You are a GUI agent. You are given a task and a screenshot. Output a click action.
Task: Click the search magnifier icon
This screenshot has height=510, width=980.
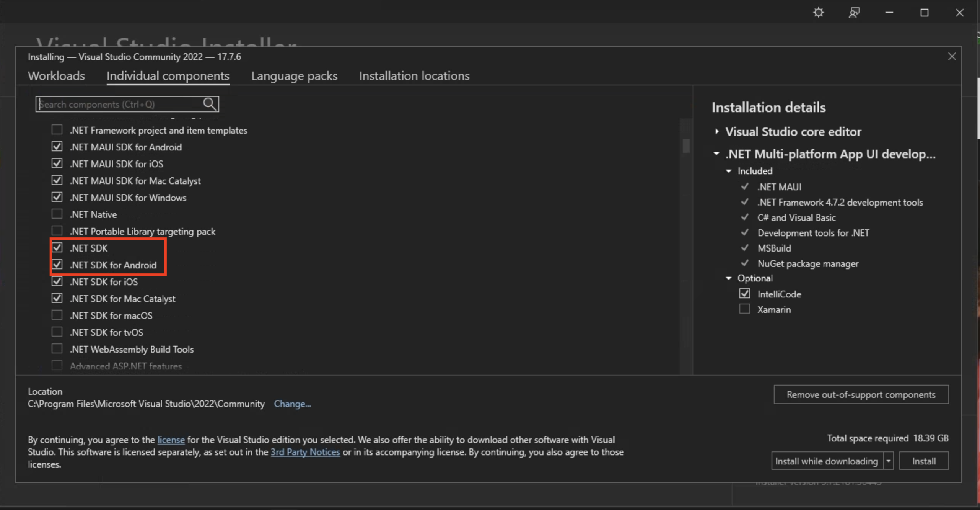(209, 104)
